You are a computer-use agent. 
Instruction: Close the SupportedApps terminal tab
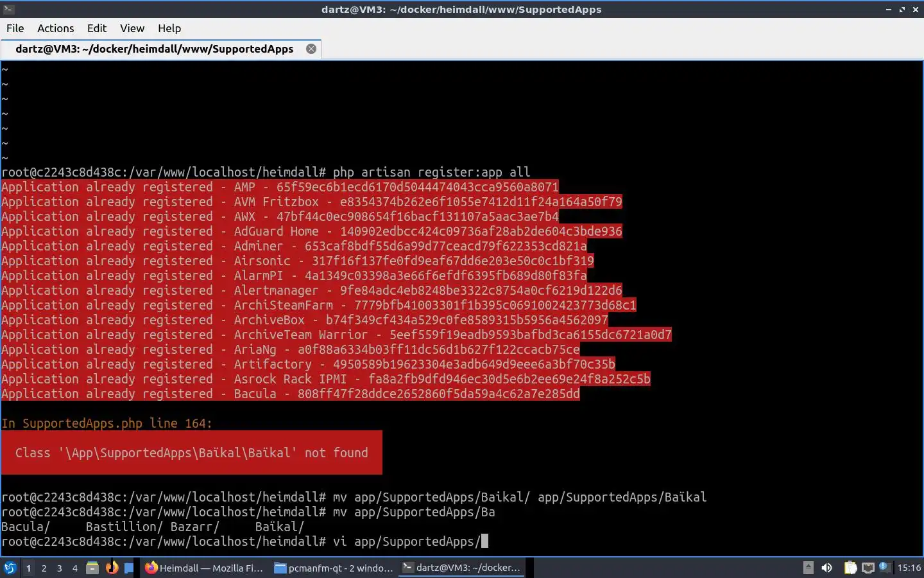click(311, 49)
